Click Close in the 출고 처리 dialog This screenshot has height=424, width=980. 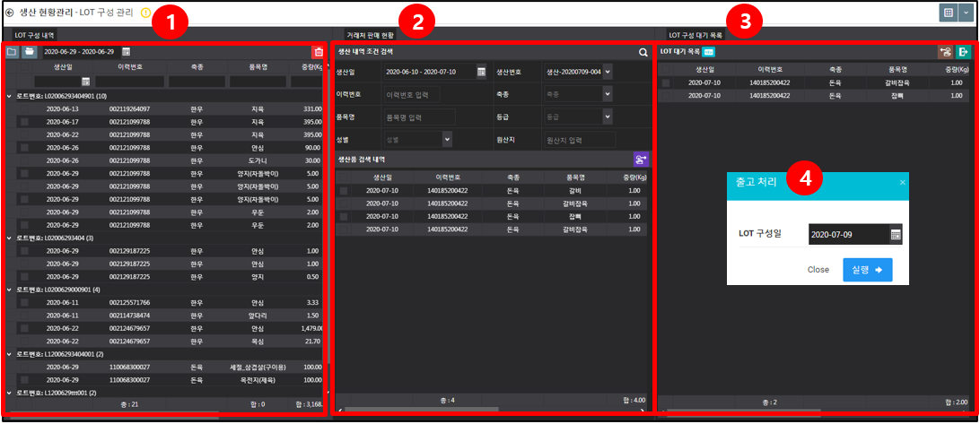(x=818, y=270)
